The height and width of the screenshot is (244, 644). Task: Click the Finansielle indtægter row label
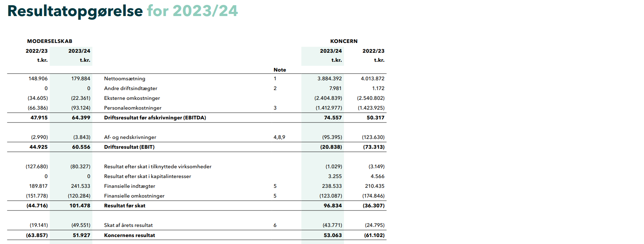coord(130,186)
